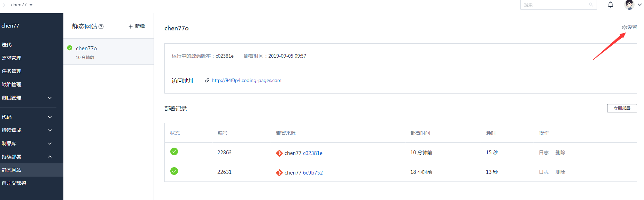This screenshot has height=200, width=644.
Task: Open the notifications bell
Action: click(x=611, y=5)
